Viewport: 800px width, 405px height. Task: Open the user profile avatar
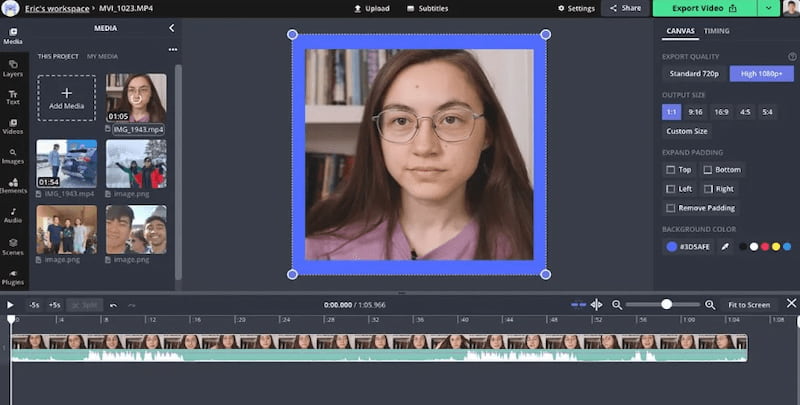coord(791,8)
